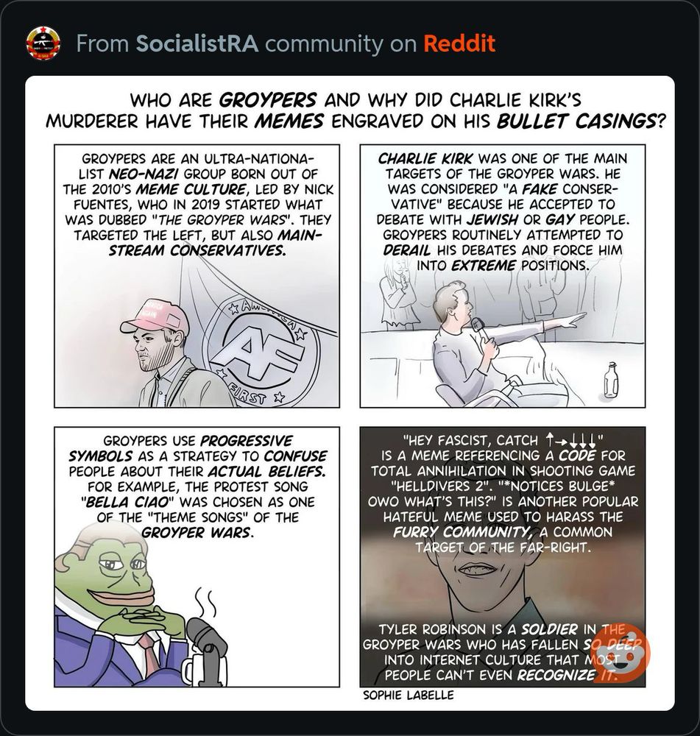Click the Tyler Robinson caption text
Image resolution: width=700 pixels, height=736 pixels.
coord(502,651)
